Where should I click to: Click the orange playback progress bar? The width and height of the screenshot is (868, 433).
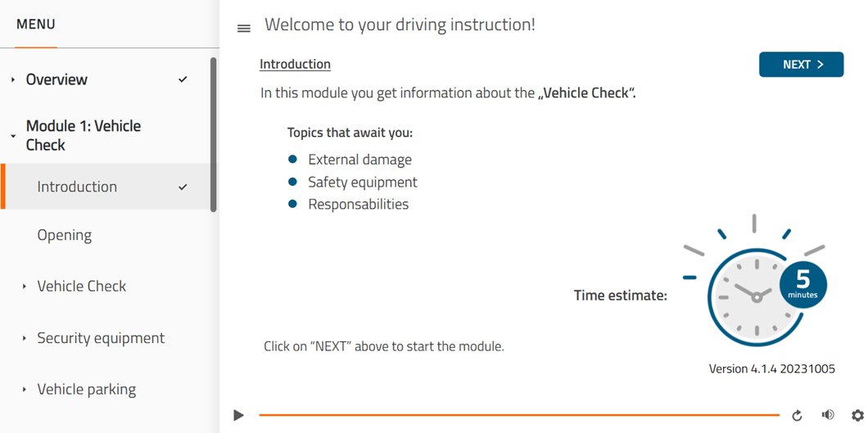click(519, 415)
